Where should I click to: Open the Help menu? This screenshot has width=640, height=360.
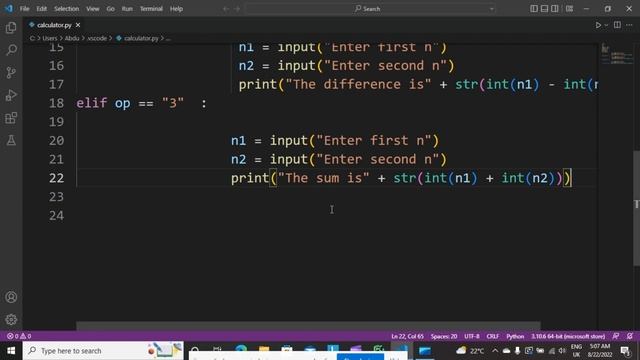tap(176, 9)
